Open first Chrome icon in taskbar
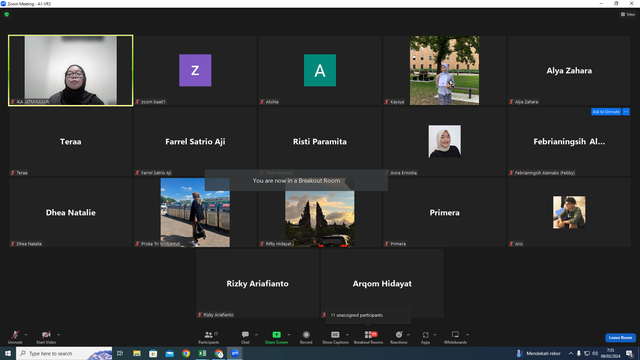The width and height of the screenshot is (640, 360). [x=186, y=353]
